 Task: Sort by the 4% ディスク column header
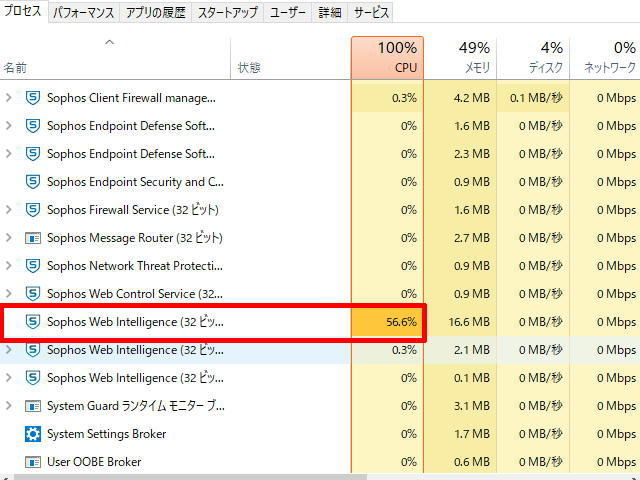(533, 58)
